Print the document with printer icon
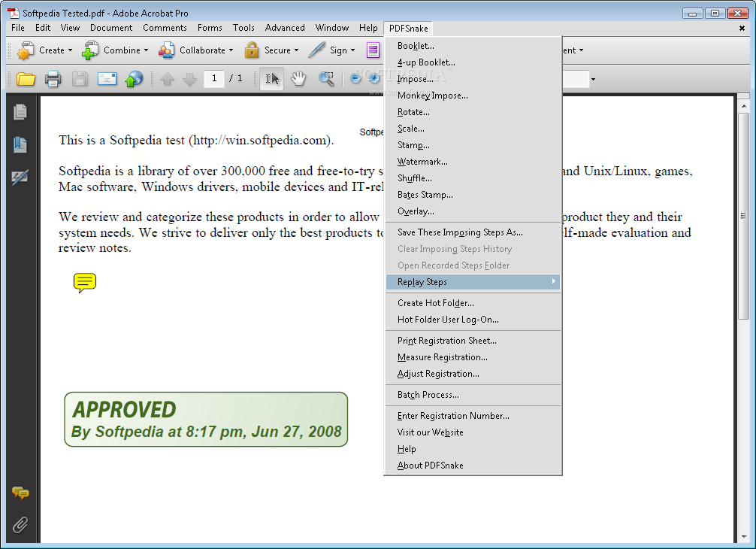The width and height of the screenshot is (756, 549). coord(53,79)
